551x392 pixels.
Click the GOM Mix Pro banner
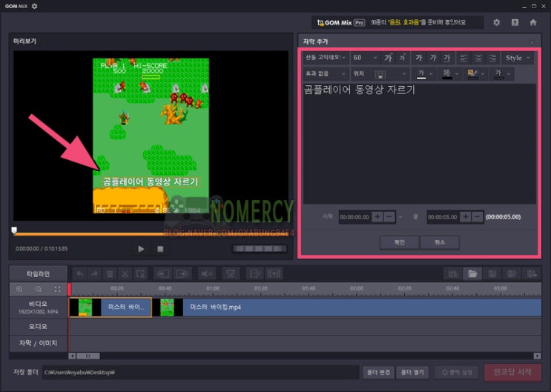[397, 22]
